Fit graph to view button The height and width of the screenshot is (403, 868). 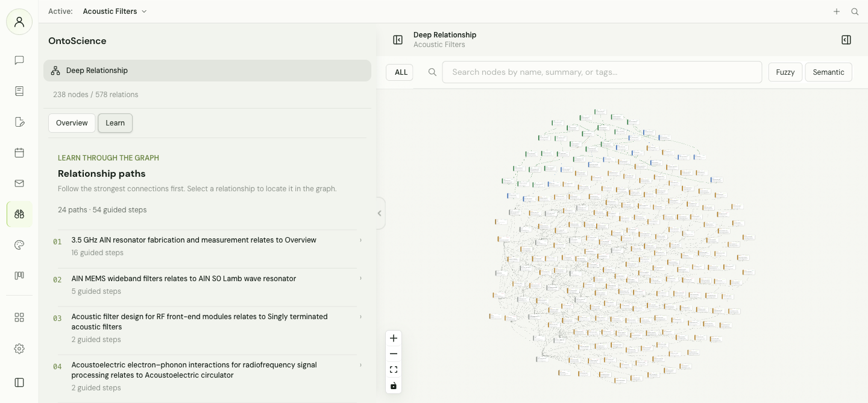(394, 370)
